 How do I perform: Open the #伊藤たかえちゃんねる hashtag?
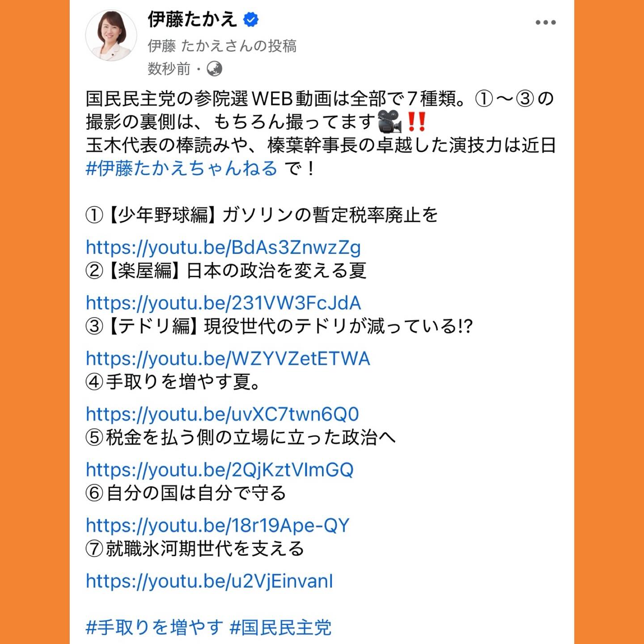(x=182, y=168)
